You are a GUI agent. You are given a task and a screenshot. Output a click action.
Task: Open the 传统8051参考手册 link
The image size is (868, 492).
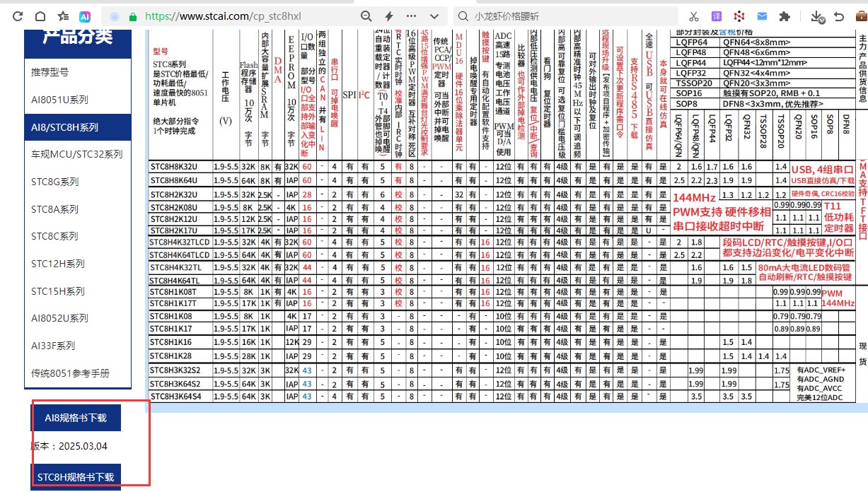(x=78, y=373)
